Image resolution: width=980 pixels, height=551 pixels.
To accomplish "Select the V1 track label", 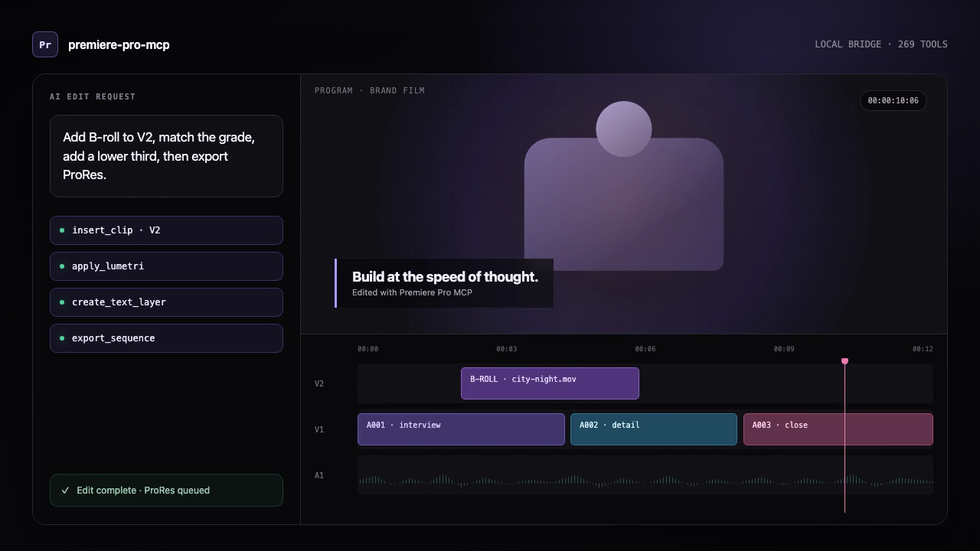I will tap(319, 429).
